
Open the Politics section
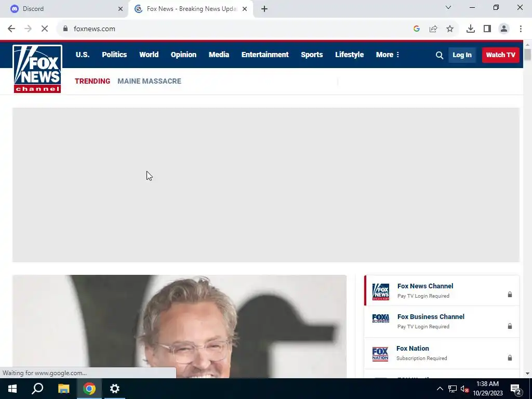pyautogui.click(x=114, y=55)
